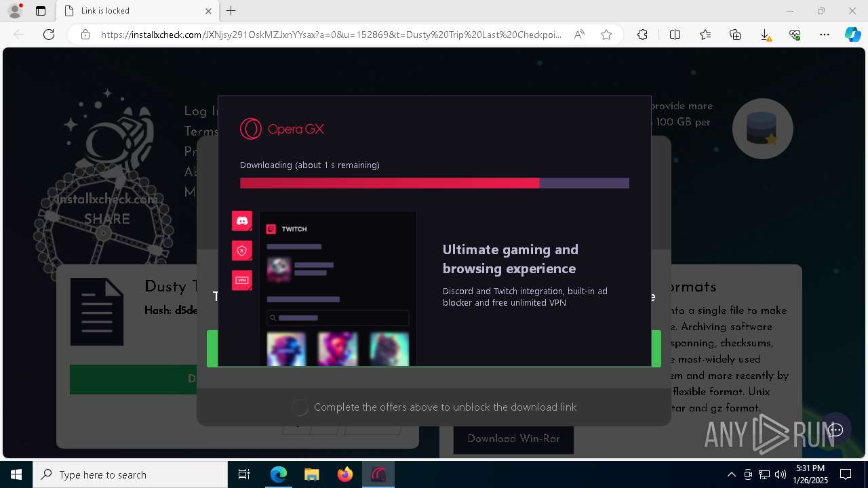Open the Favorites list icon
868x488 pixels.
pos(705,35)
